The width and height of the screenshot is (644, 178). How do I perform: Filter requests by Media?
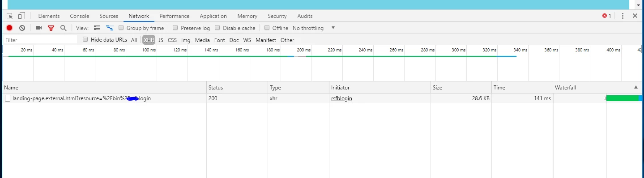[202, 40]
